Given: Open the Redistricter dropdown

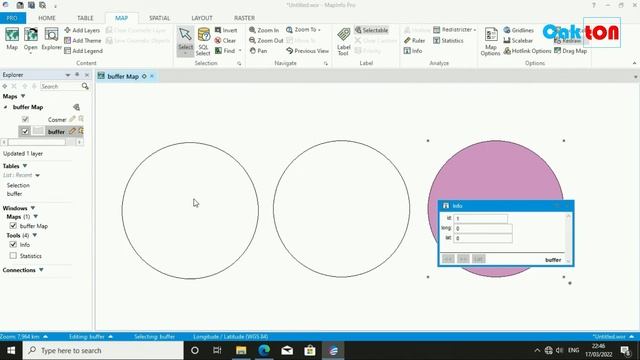Looking at the screenshot, I should click(x=454, y=30).
